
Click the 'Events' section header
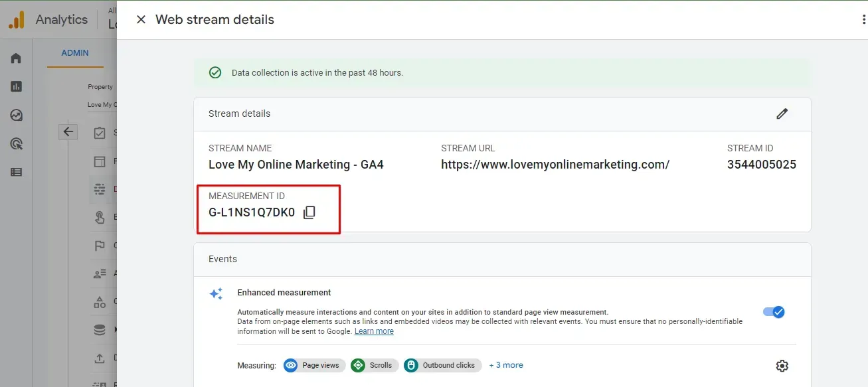point(222,259)
